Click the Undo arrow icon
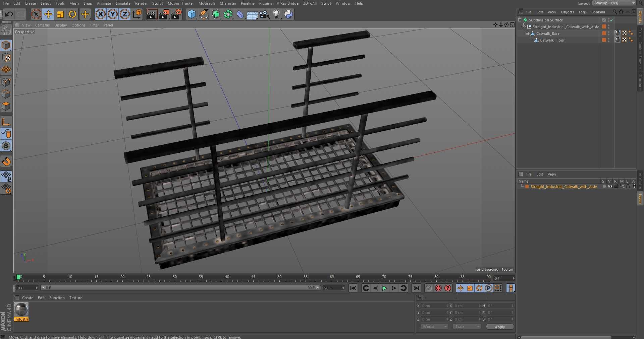This screenshot has width=644, height=339. pyautogui.click(x=9, y=14)
